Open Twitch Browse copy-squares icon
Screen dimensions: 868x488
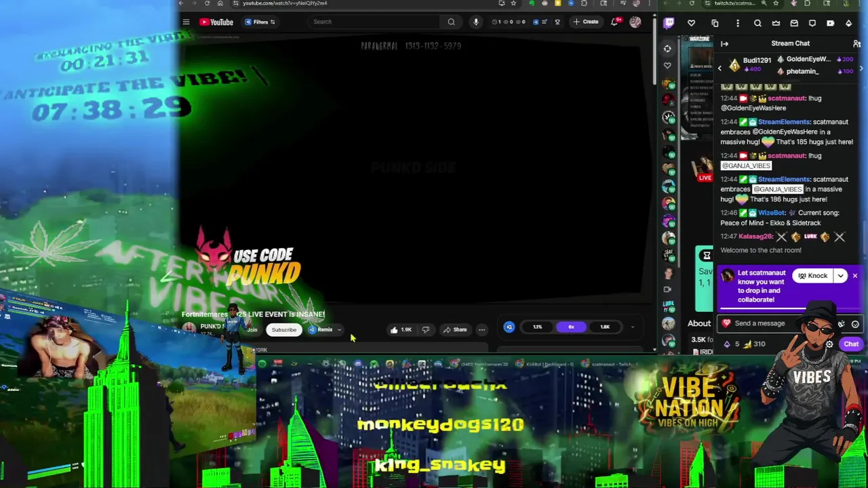[715, 23]
